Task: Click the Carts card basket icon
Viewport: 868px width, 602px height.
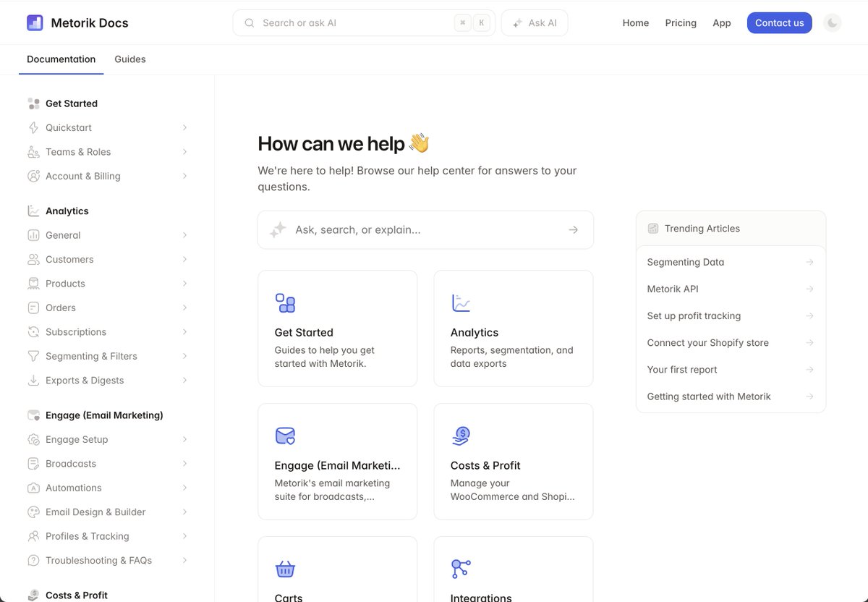Action: click(x=285, y=569)
